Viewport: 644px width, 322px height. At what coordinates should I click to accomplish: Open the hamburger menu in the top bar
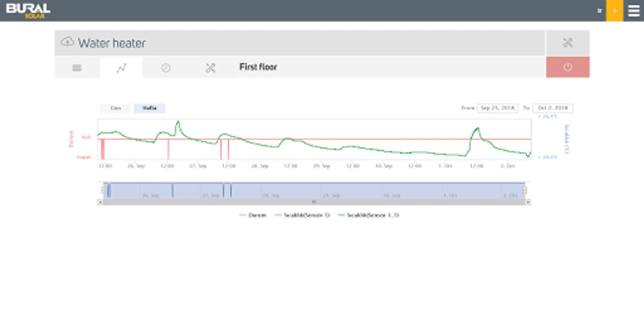click(634, 11)
